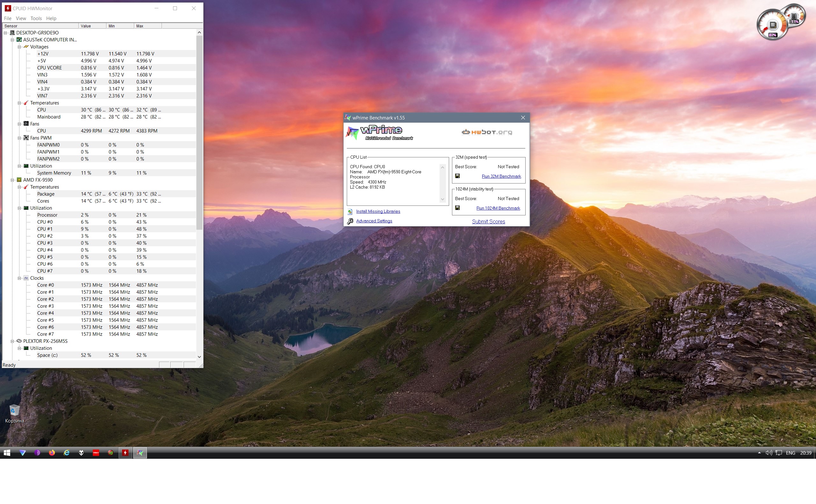
Task: Click the Install Missing Libraries icon
Action: 350,212
